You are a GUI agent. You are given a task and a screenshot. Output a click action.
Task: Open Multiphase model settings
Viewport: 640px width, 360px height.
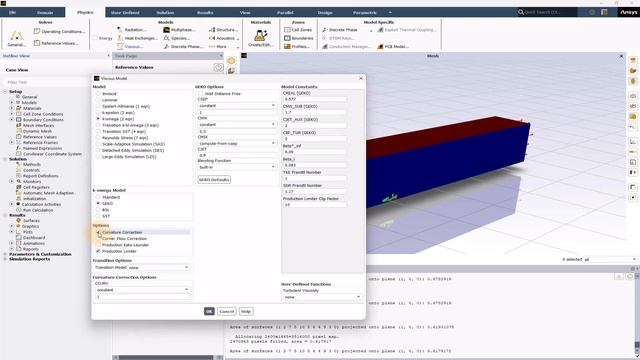point(179,30)
